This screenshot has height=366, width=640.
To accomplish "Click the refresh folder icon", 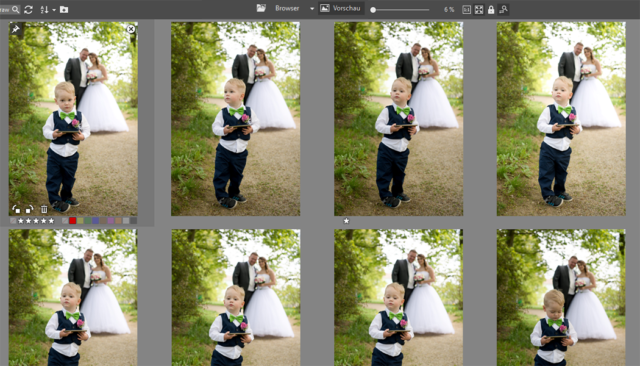I will [x=28, y=9].
